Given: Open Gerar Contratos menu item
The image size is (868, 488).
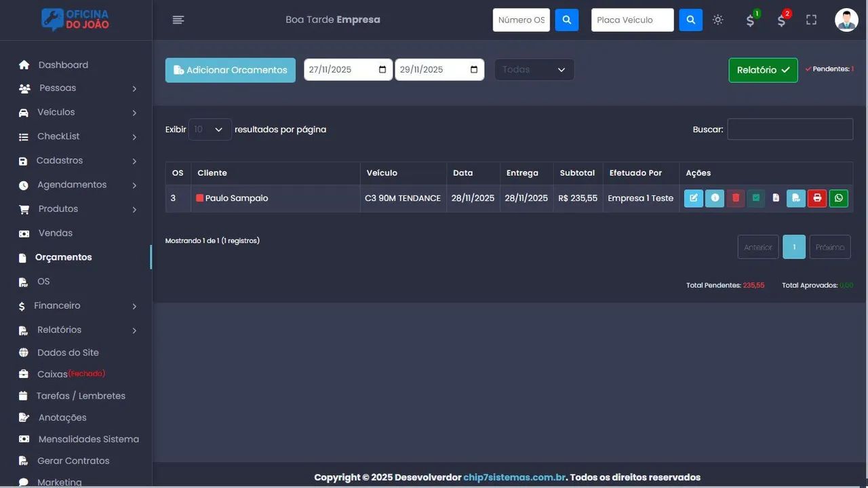Looking at the screenshot, I should click(73, 461).
